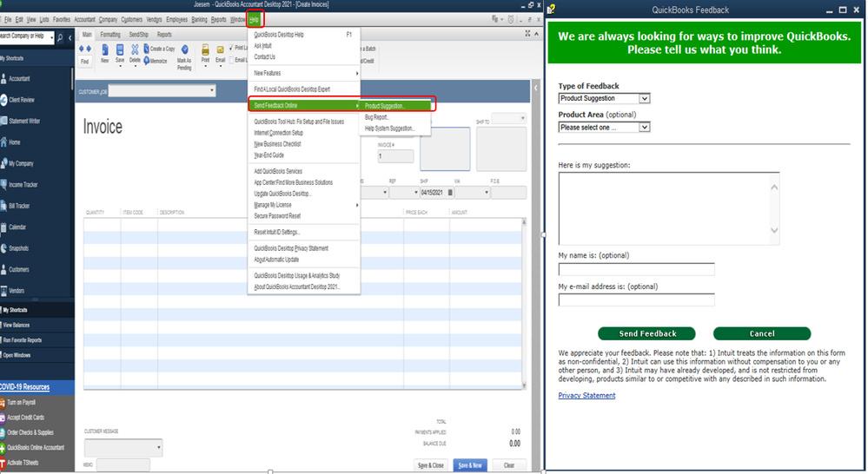Open the Reports ribbon tab

pos(164,35)
